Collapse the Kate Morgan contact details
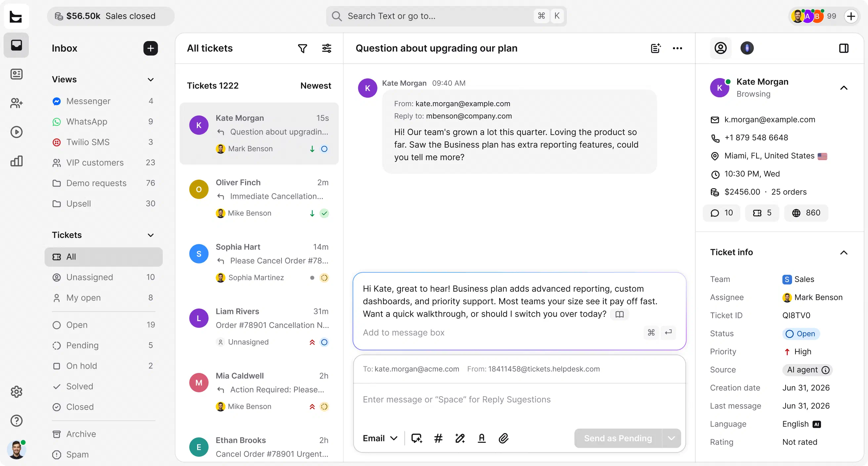 [844, 88]
